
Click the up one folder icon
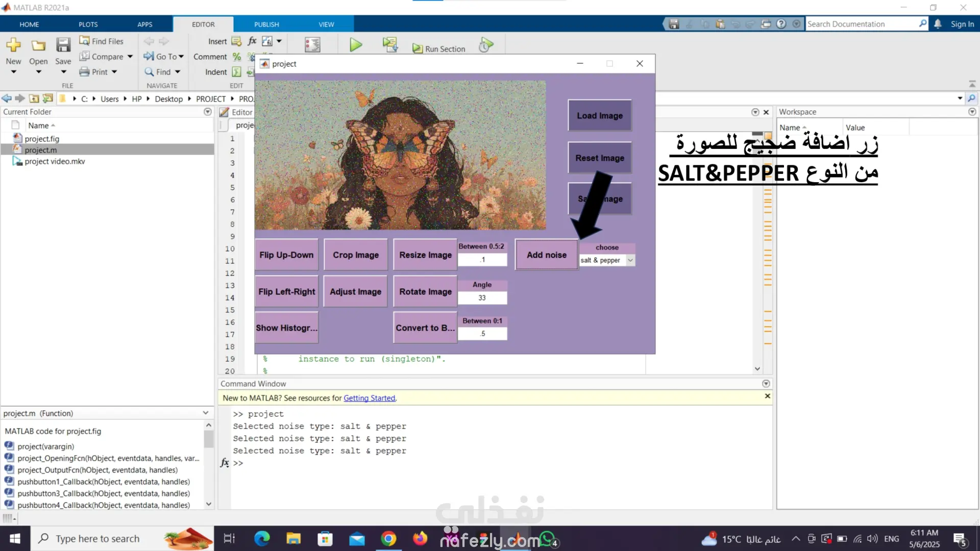point(34,98)
